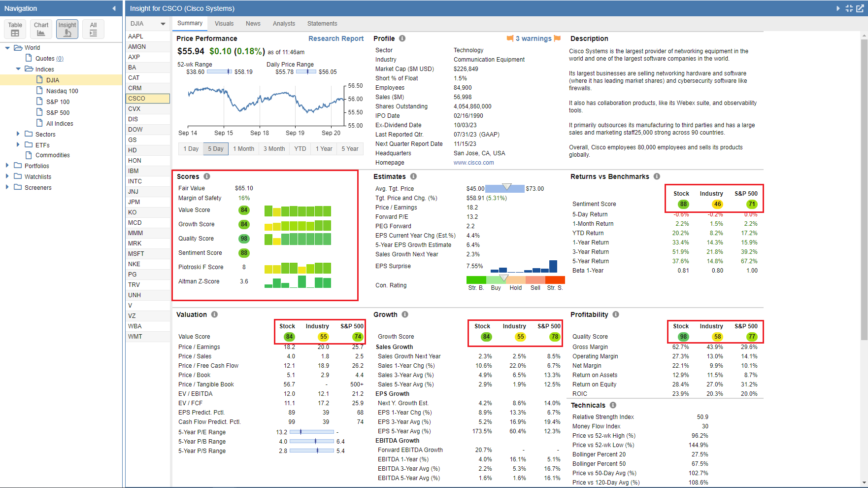This screenshot has width=868, height=488.
Task: Expand the Watchlists tree node
Action: 7,176
